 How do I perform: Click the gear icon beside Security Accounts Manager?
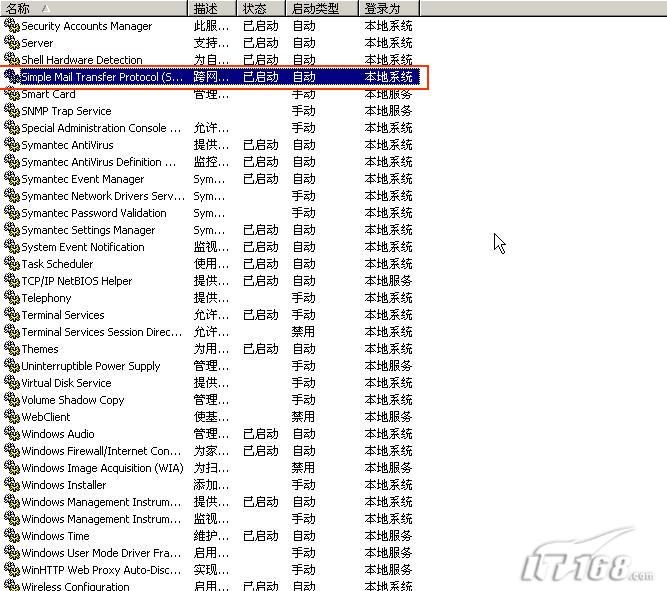[x=12, y=26]
